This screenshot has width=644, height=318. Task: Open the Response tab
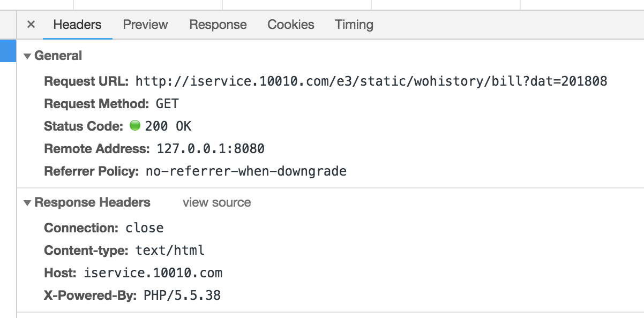point(218,25)
